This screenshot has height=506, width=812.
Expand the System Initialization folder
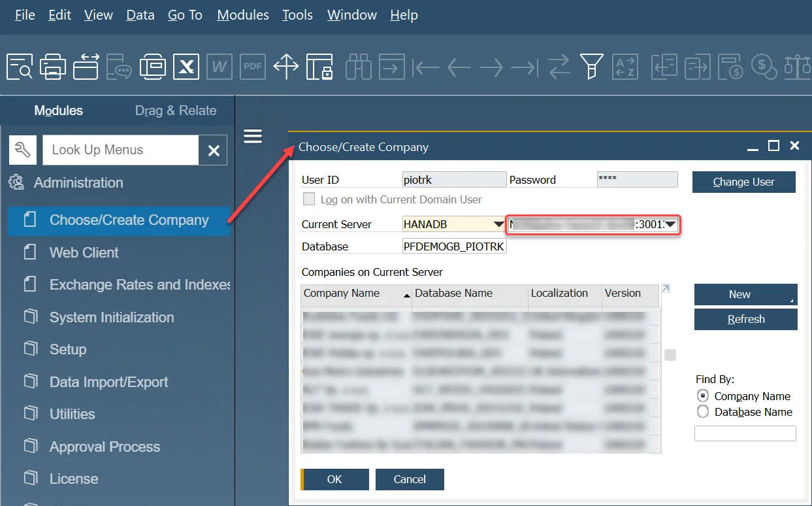click(112, 318)
